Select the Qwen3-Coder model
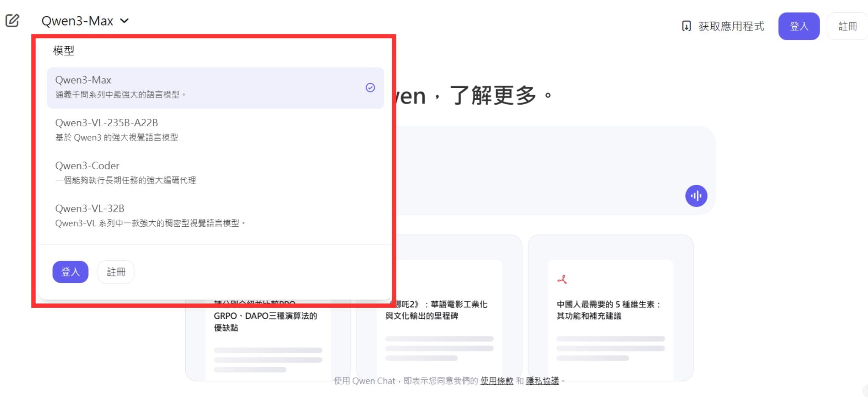Screen dimensions: 868x401 [x=170, y=172]
